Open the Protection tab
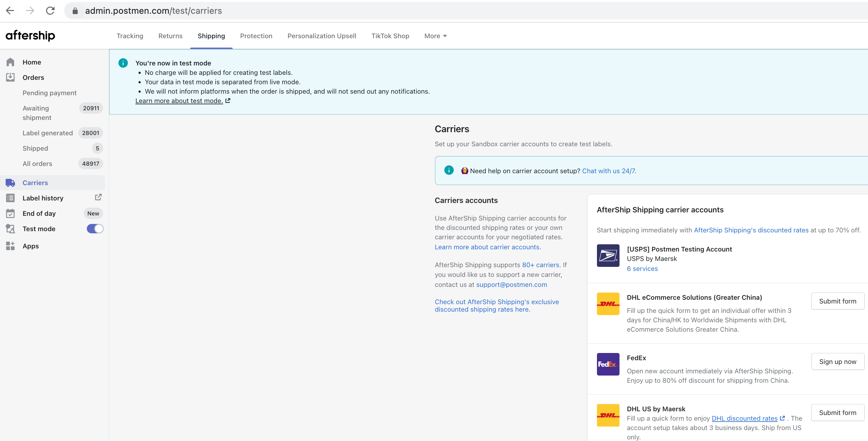Screen dimensions: 868x441 [x=256, y=36]
